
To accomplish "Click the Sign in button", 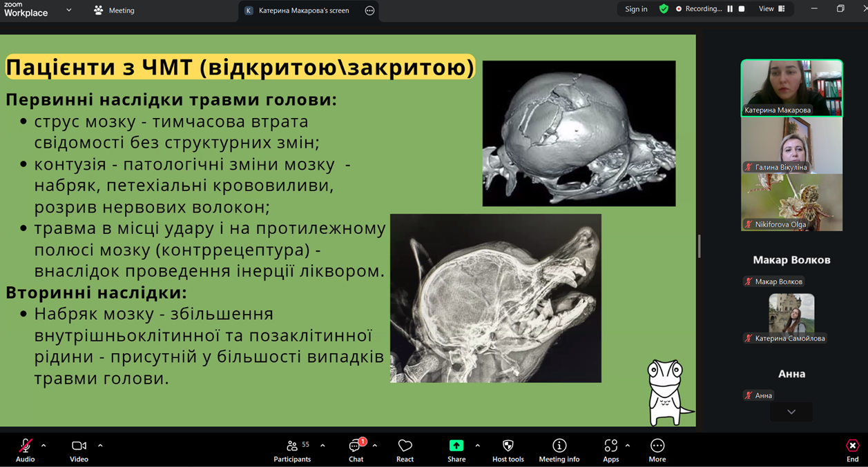I will pos(636,9).
